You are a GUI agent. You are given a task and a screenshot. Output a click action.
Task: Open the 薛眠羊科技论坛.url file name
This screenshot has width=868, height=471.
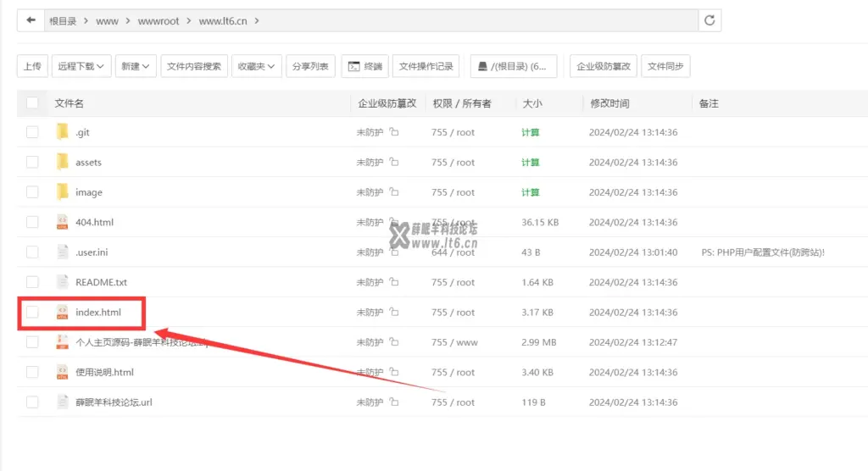pyautogui.click(x=114, y=402)
